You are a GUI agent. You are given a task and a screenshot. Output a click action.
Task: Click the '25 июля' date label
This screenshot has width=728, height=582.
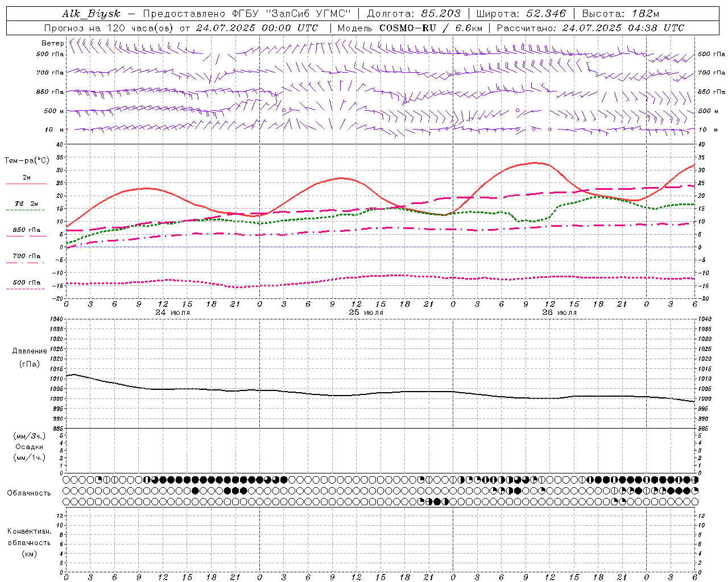366,312
